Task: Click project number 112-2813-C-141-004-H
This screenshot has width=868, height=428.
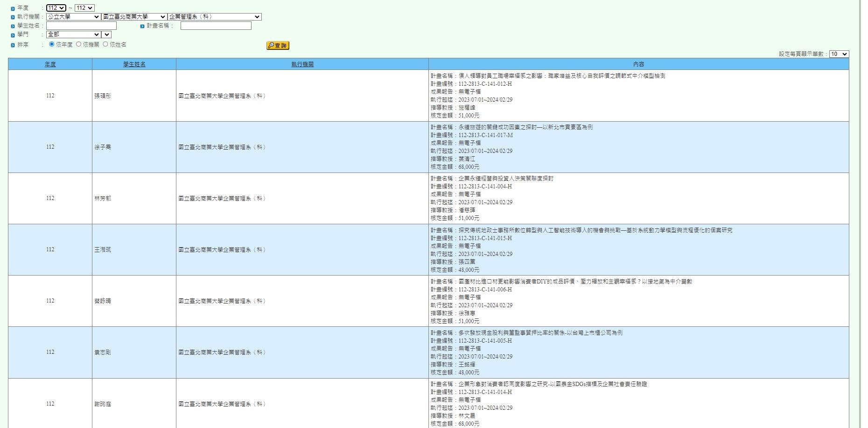Action: coord(485,186)
